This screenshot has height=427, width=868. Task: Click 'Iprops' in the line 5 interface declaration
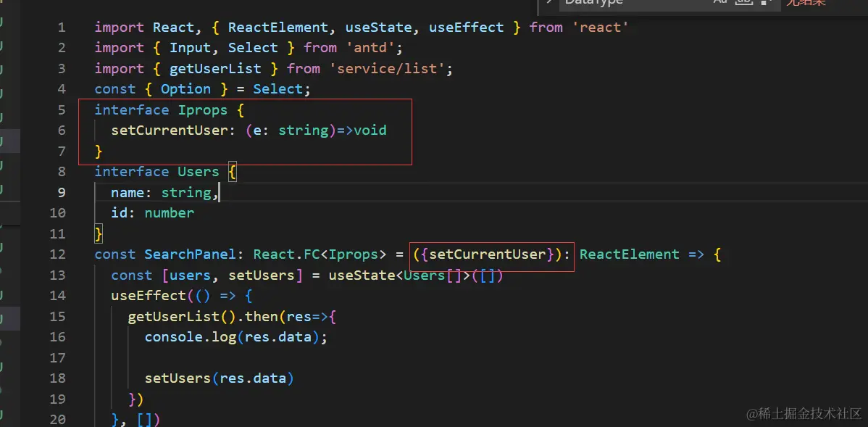pos(203,109)
